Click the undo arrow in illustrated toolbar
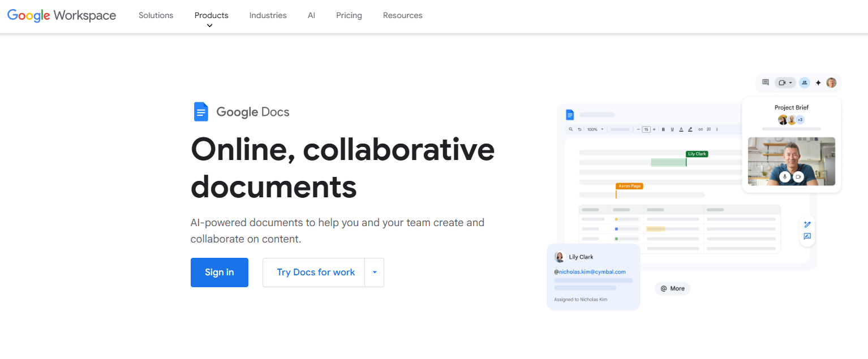This screenshot has height=359, width=868. pos(579,129)
